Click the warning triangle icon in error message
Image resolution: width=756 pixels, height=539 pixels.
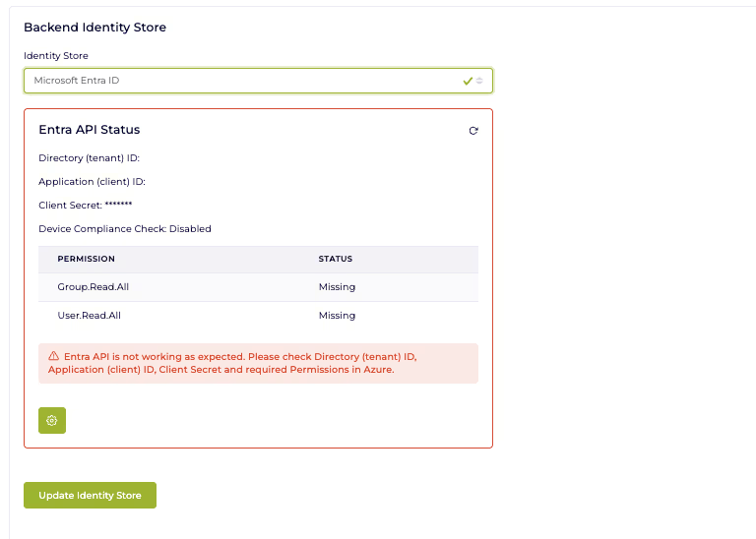(53, 356)
